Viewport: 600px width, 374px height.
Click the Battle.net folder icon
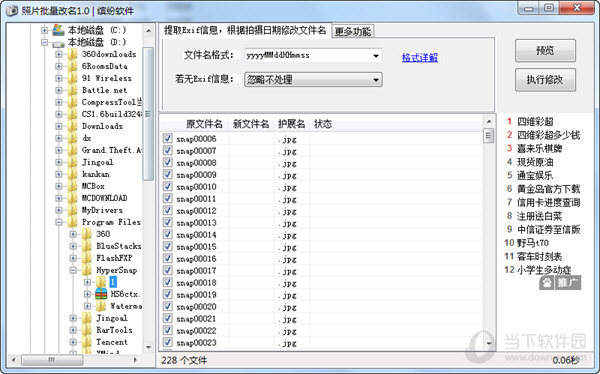tap(72, 90)
